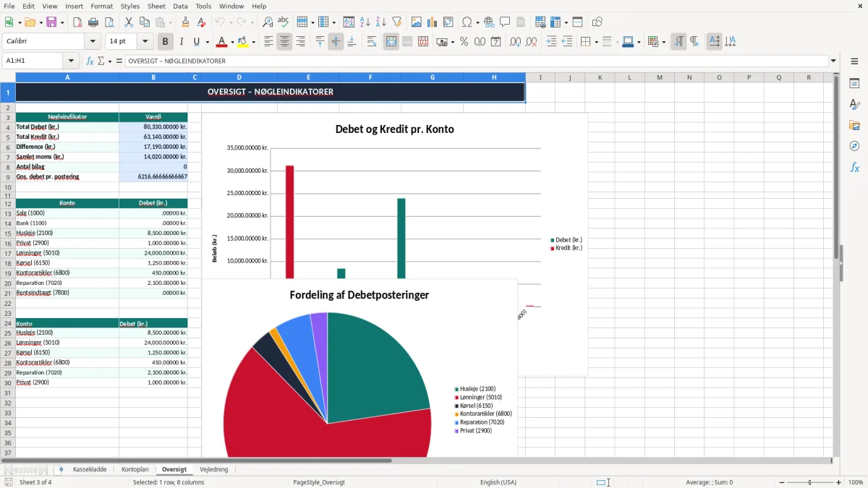Open the Font Color dropdown arrow

pyautogui.click(x=233, y=42)
